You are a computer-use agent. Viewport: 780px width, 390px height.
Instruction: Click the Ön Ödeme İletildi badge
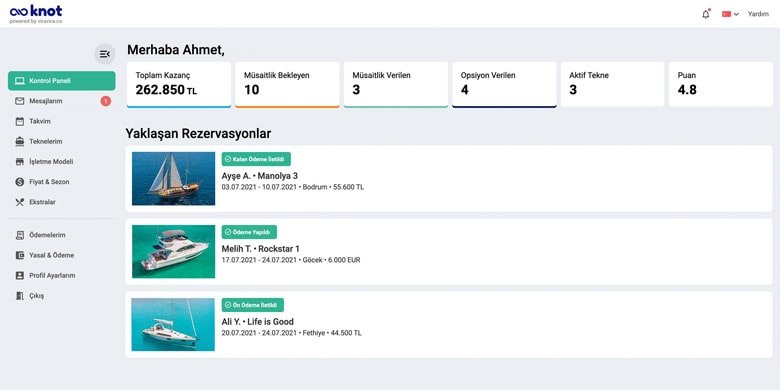253,305
